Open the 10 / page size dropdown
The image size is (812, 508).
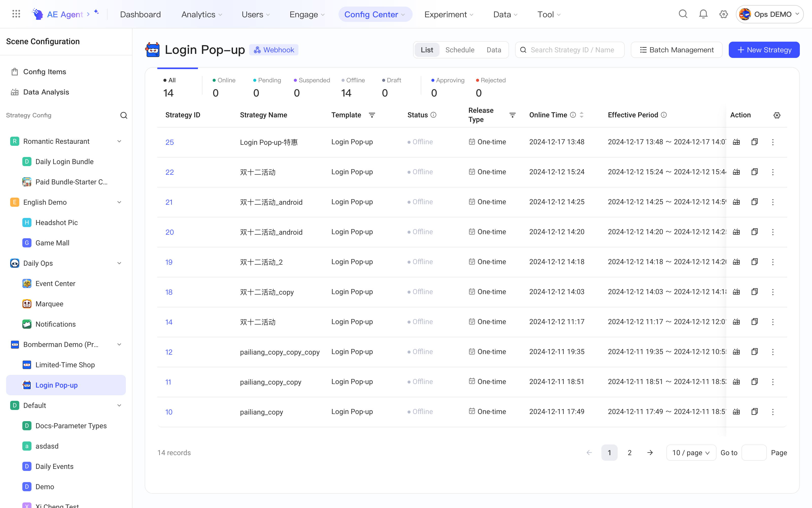(x=691, y=453)
